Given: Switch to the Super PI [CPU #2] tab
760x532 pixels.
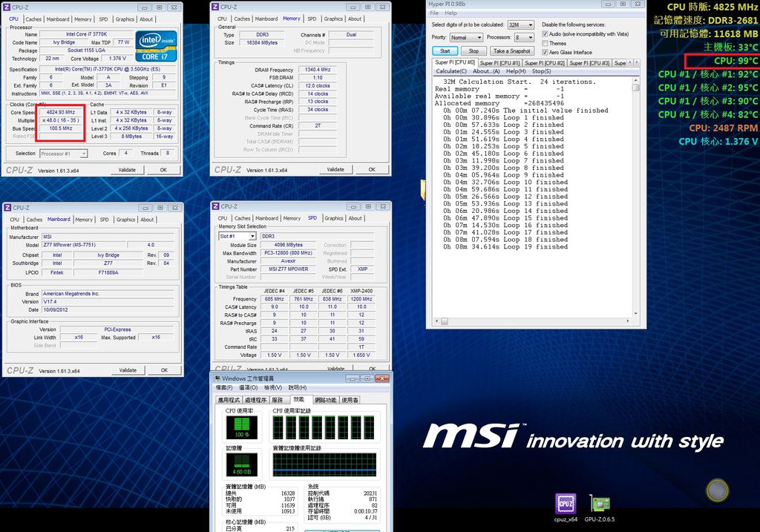Looking at the screenshot, I should (544, 63).
